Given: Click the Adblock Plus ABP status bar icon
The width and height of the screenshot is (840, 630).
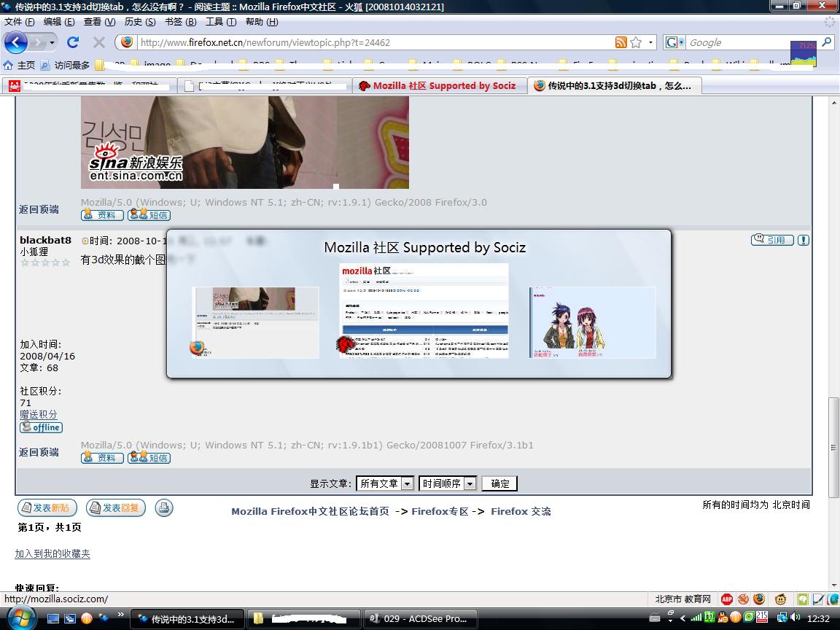Looking at the screenshot, I should pos(727,599).
